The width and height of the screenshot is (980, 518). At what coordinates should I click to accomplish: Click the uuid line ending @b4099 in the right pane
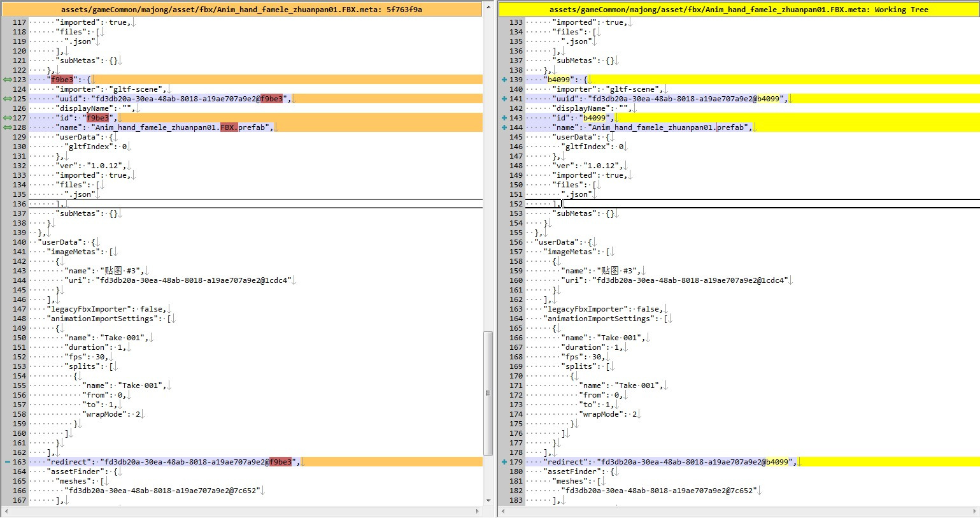[753, 99]
